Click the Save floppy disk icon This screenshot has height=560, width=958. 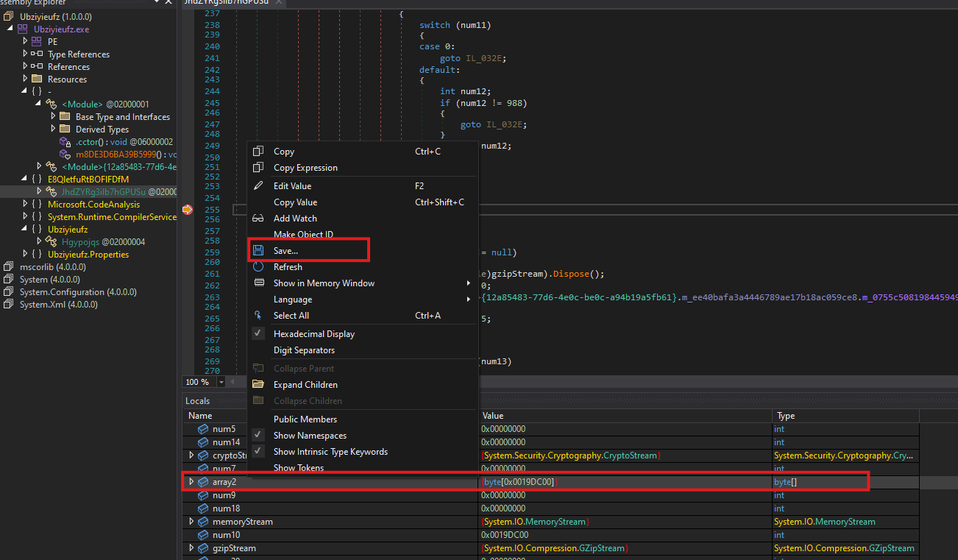point(258,251)
